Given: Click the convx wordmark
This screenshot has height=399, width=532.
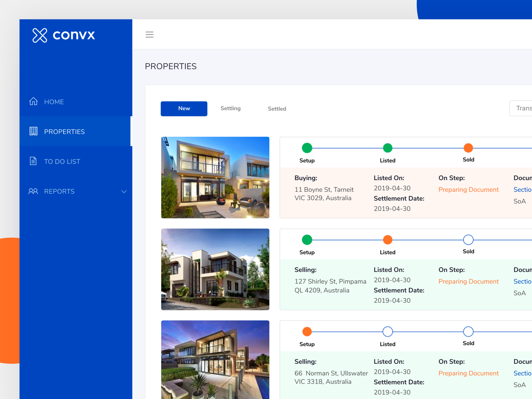Looking at the screenshot, I should [74, 35].
